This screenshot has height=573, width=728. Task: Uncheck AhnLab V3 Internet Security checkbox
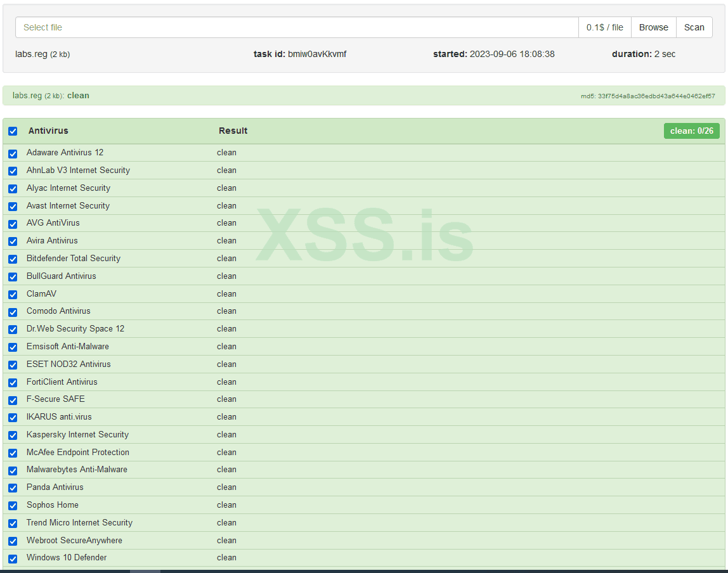point(13,171)
